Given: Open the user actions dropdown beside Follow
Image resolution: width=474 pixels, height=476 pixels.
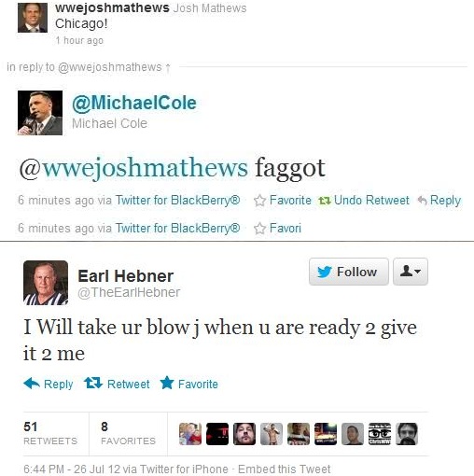Looking at the screenshot, I should click(411, 272).
